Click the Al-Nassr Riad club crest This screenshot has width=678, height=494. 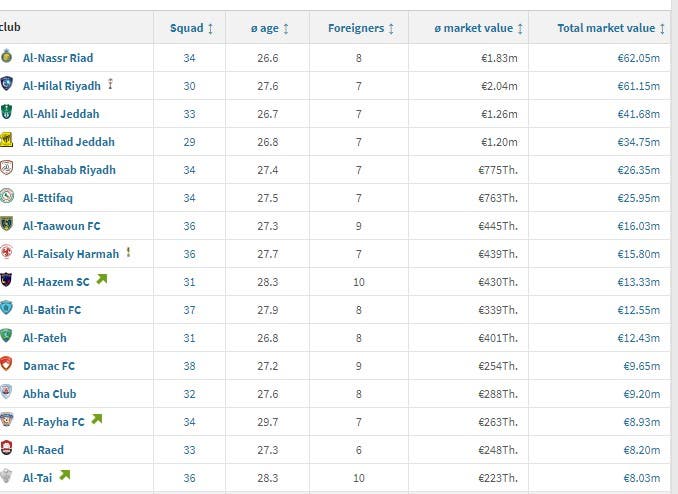click(x=7, y=57)
